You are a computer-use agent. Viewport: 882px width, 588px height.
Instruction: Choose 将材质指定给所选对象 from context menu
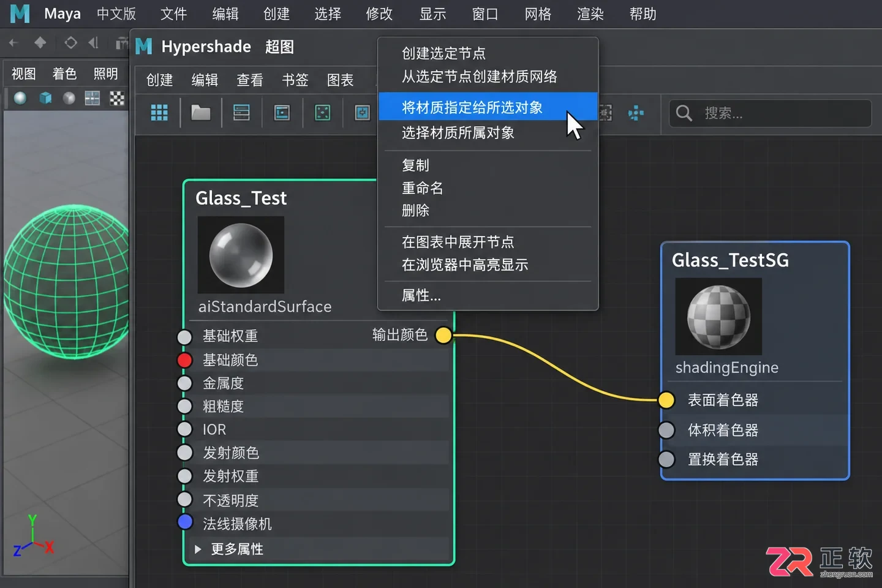488,107
